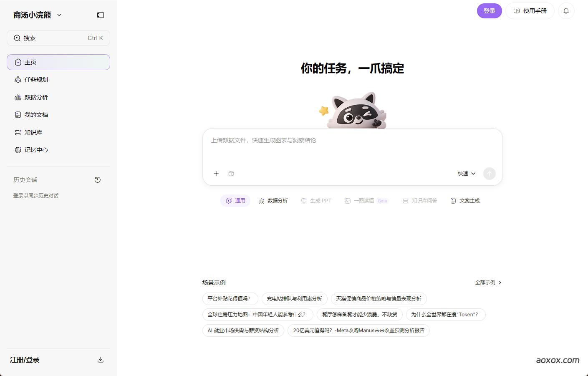Select the 数据分析 mode tab below input
Image resolution: width=588 pixels, height=376 pixels.
(273, 201)
